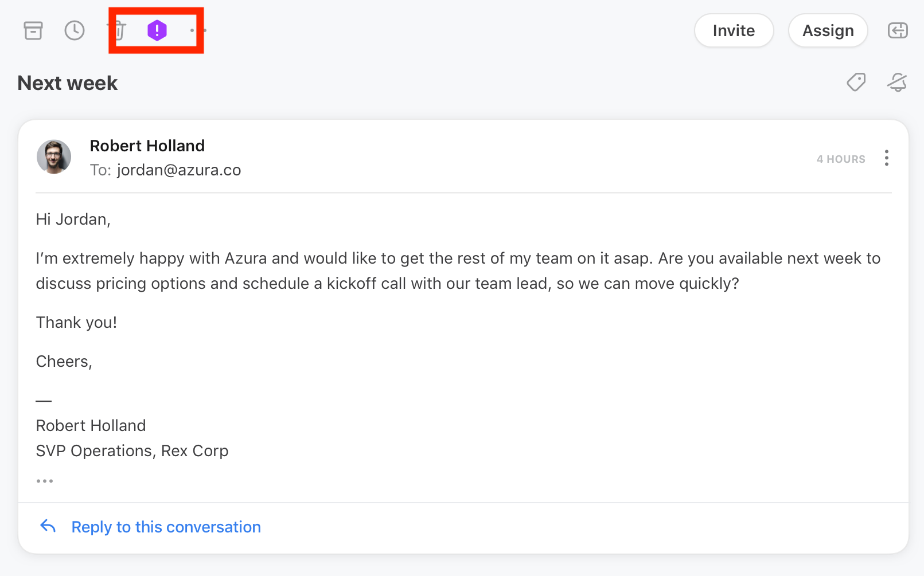Open the message's vertical three-dot menu
924x576 pixels.
tap(887, 158)
